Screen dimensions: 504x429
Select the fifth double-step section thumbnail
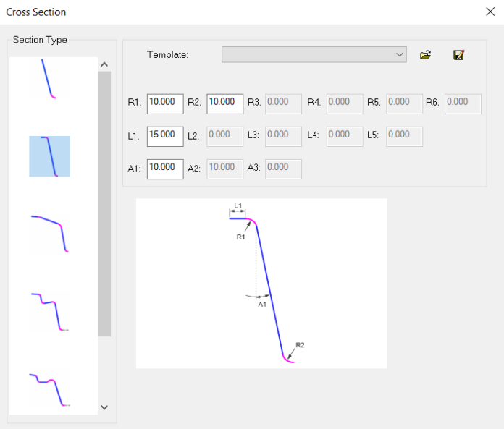49,388
